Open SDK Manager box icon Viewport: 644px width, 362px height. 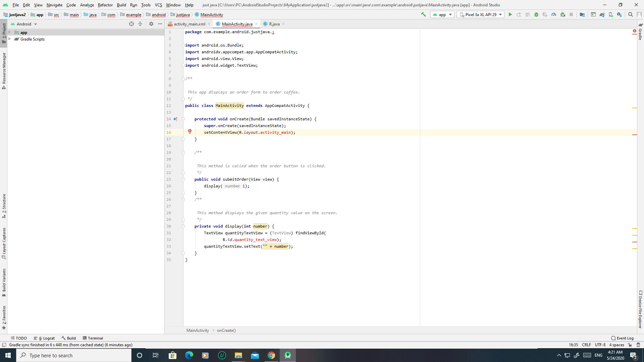point(620,14)
